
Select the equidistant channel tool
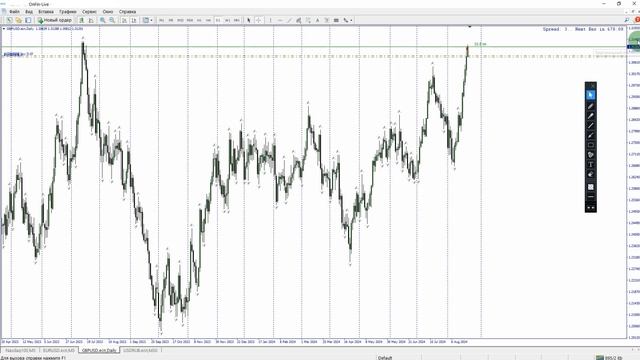[299, 20]
